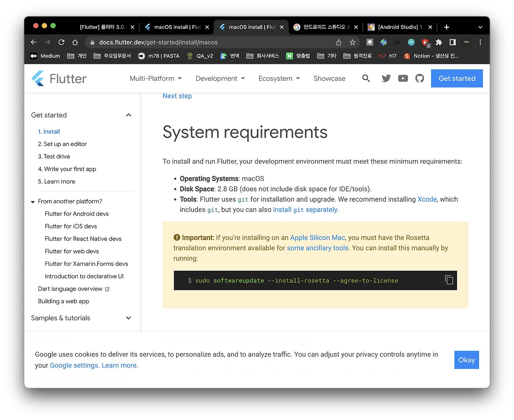
Task: Go to 3. Test drive
Action: (54, 156)
